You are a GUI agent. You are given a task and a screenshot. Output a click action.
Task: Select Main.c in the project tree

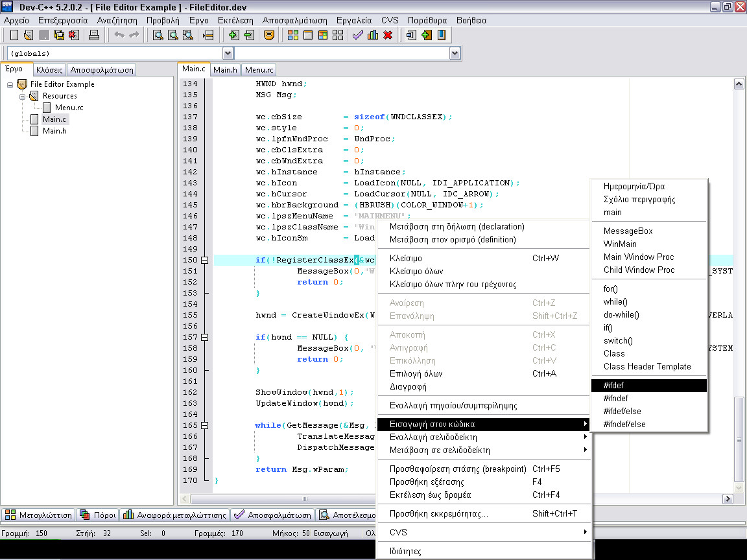(54, 119)
